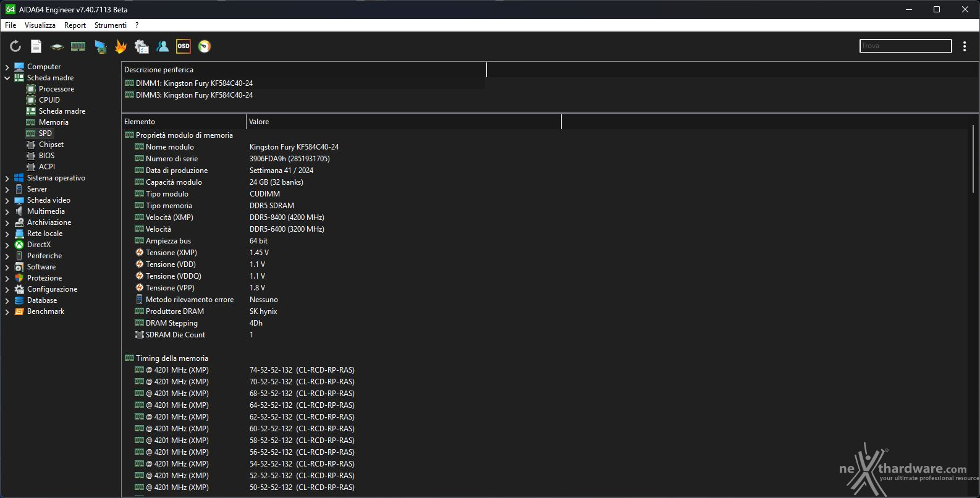Select BIOS in the tree

point(47,156)
